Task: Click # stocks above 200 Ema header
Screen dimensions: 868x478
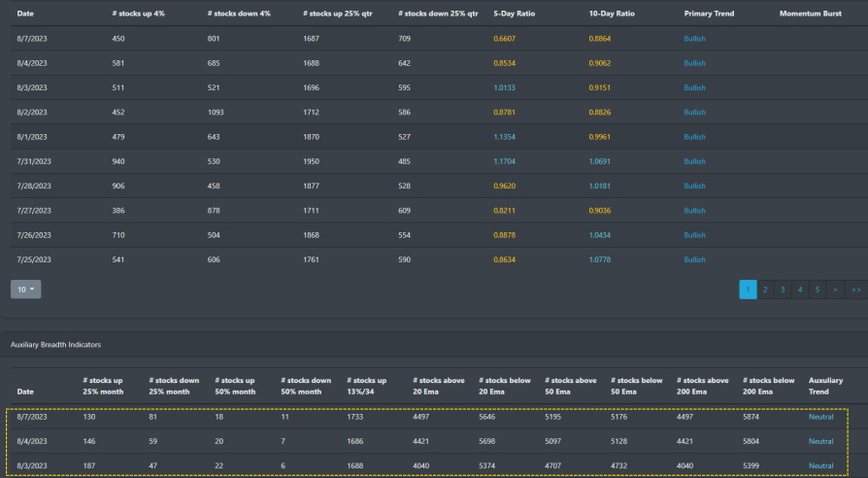Action: point(703,386)
